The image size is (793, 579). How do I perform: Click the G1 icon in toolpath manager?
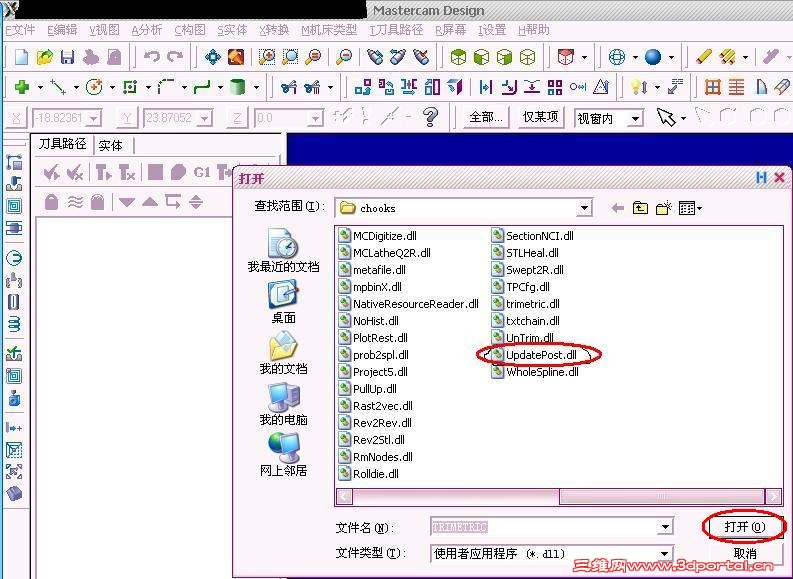click(x=202, y=172)
